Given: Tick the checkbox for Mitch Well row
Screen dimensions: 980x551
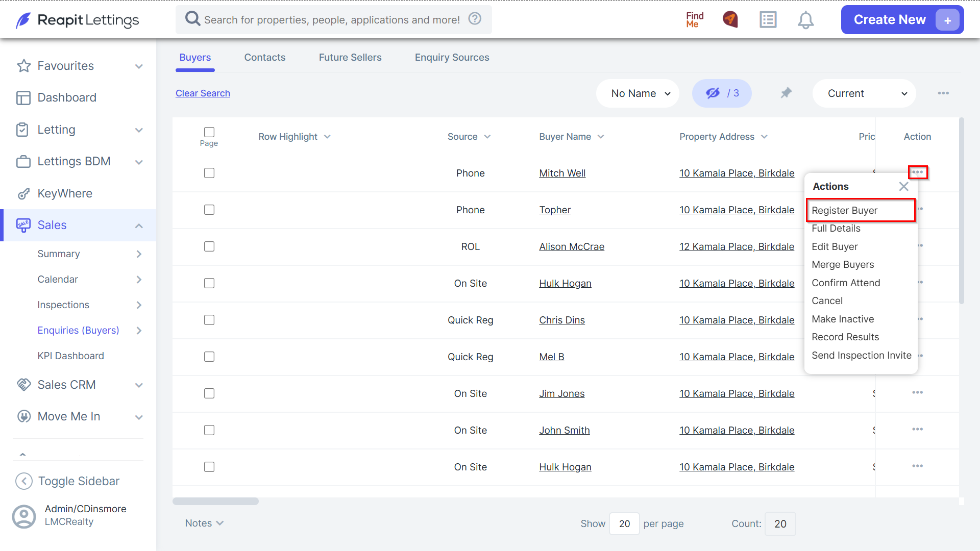Looking at the screenshot, I should (x=209, y=173).
